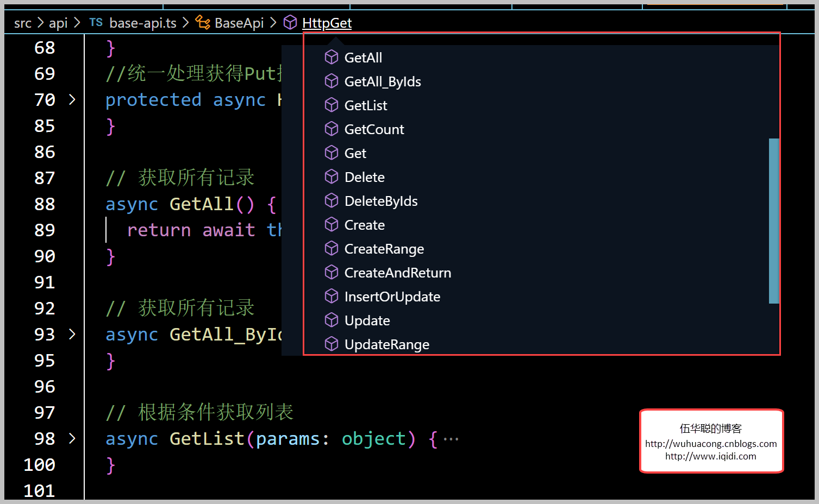Click the method icon next to GetCount
This screenshot has height=504, width=819.
[332, 129]
